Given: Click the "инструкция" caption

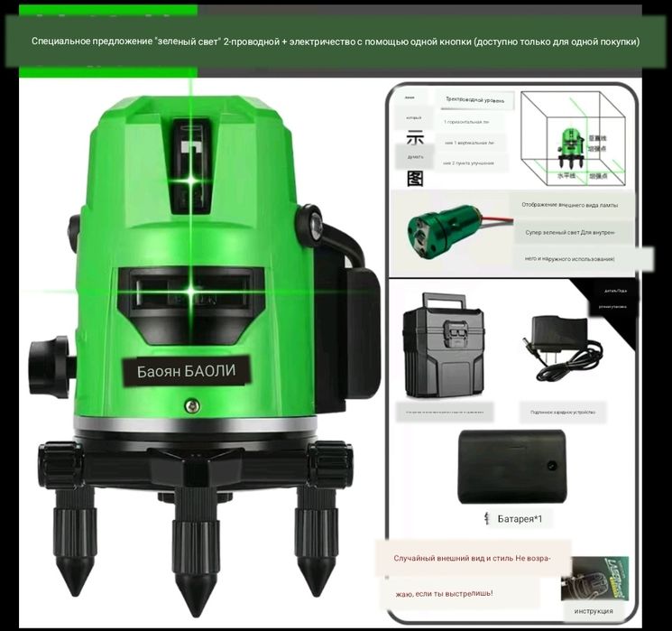Looking at the screenshot, I should tap(594, 611).
